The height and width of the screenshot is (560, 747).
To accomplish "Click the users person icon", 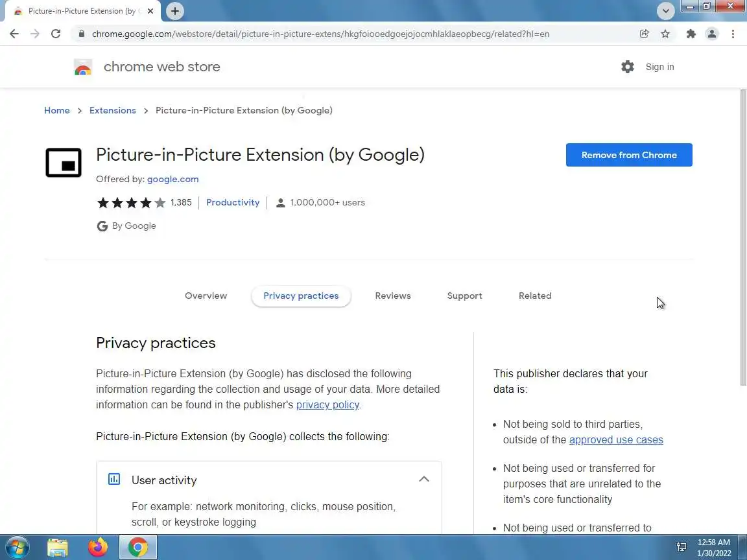I will 281,203.
